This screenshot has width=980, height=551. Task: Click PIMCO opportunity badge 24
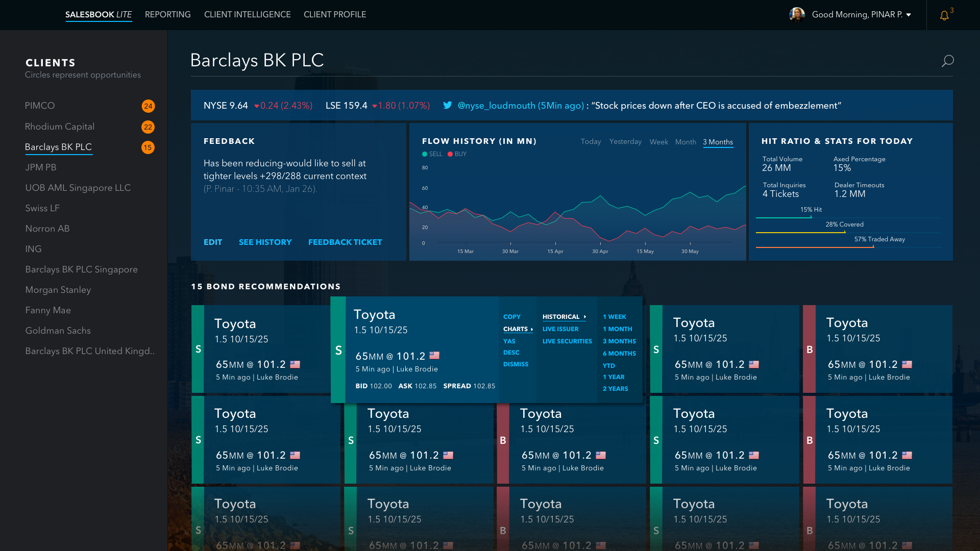click(148, 106)
